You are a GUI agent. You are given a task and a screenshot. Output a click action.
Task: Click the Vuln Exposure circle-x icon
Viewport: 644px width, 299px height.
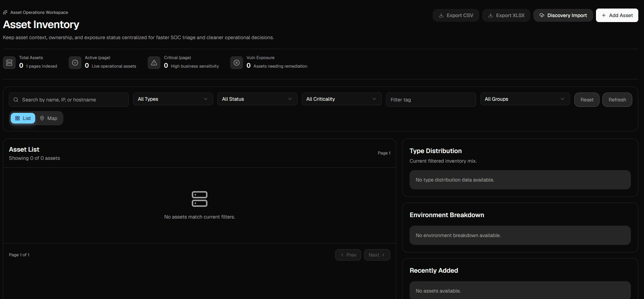click(237, 63)
